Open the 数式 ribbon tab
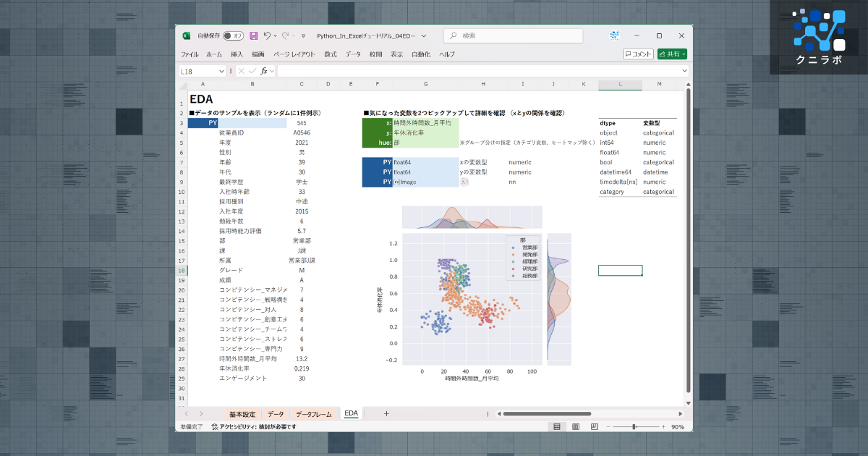 [x=330, y=54]
